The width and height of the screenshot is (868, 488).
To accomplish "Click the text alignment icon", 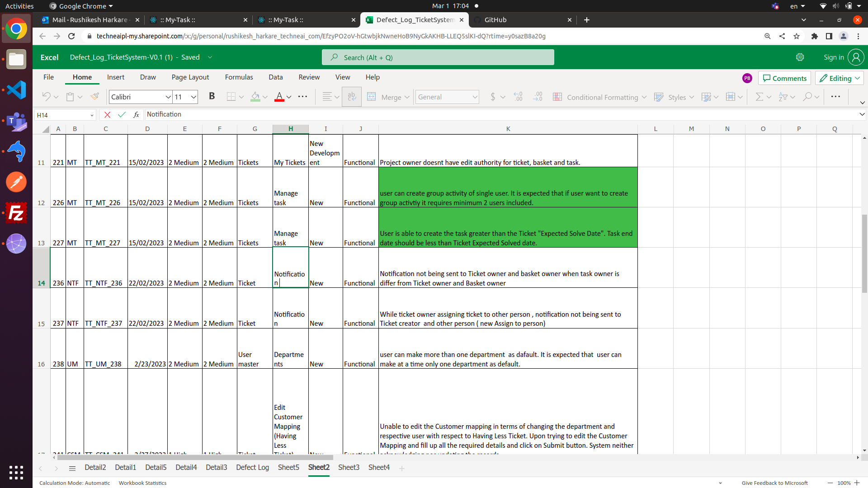I will tap(327, 97).
